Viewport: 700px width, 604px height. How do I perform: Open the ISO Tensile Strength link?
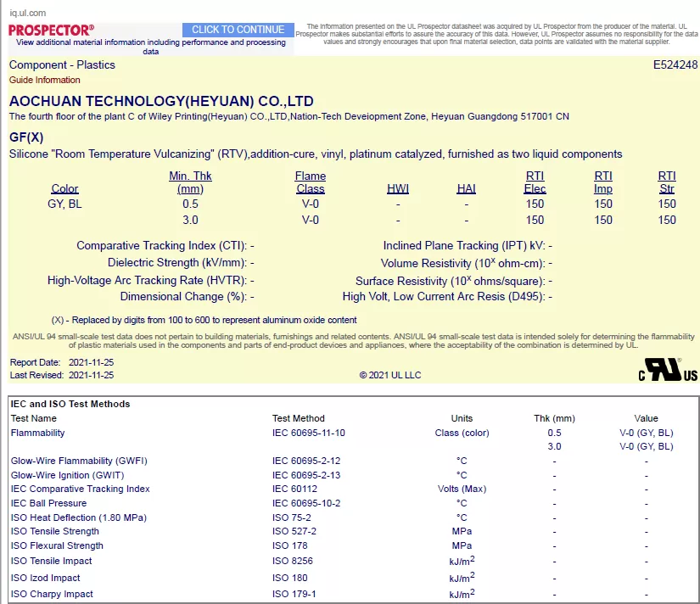(55, 531)
